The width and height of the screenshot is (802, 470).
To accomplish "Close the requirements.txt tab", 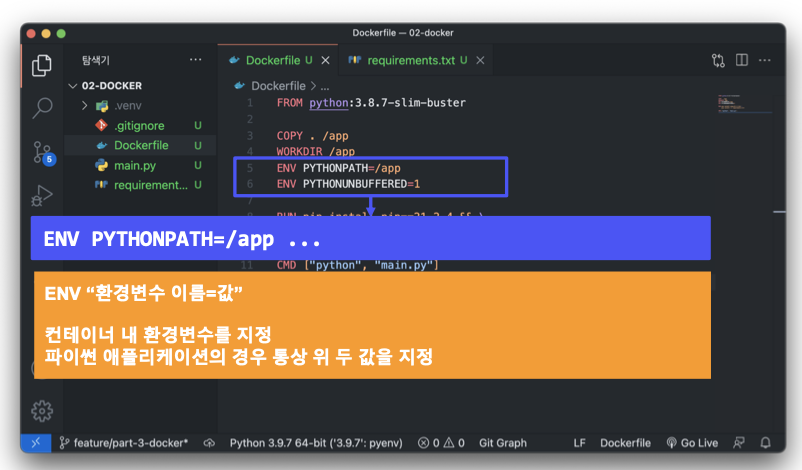I will click(x=480, y=60).
